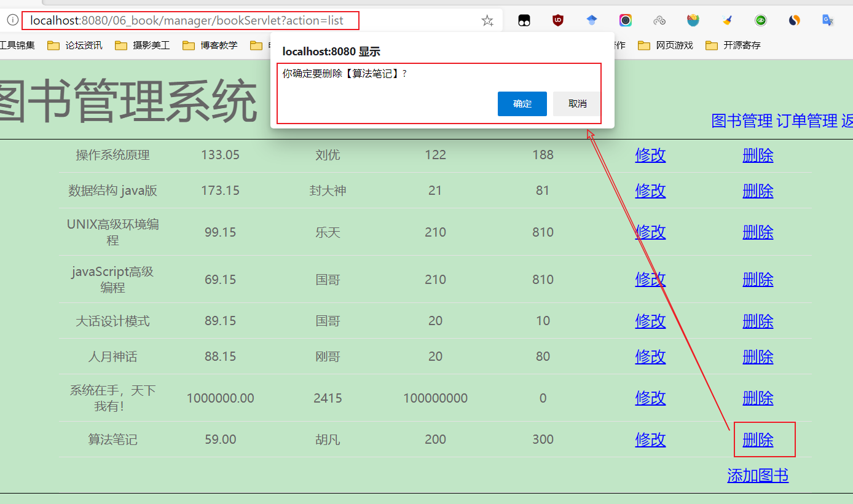Viewport: 853px width, 504px height.
Task: Click 删除 for 大话设计模式
Action: coord(758,321)
